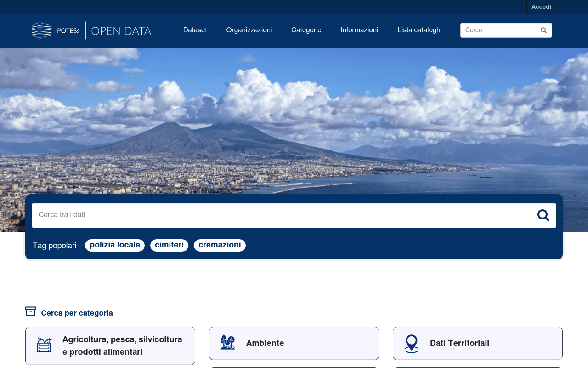Screen dimensions: 588x368
Task: Click the Ambiente trees icon
Action: (228, 342)
